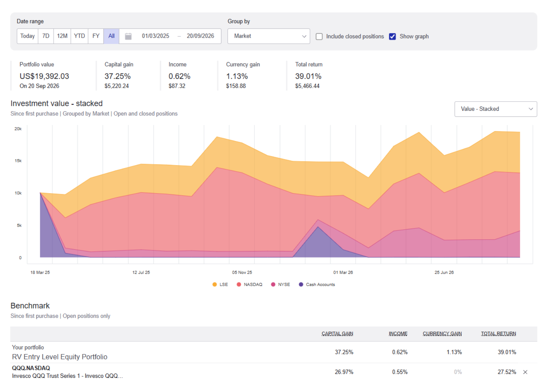548x392 pixels.
Task: Select the FY date range button
Action: click(96, 36)
